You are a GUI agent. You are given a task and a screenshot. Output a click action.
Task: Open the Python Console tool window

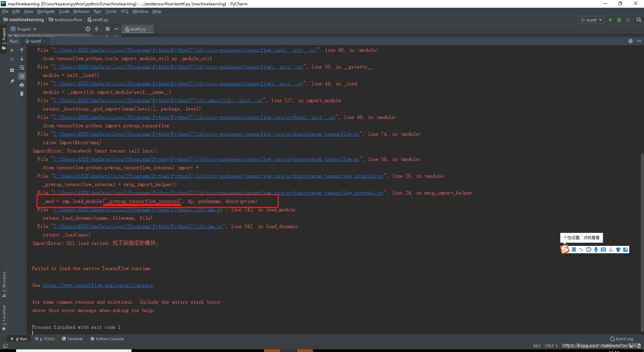tap(107, 339)
